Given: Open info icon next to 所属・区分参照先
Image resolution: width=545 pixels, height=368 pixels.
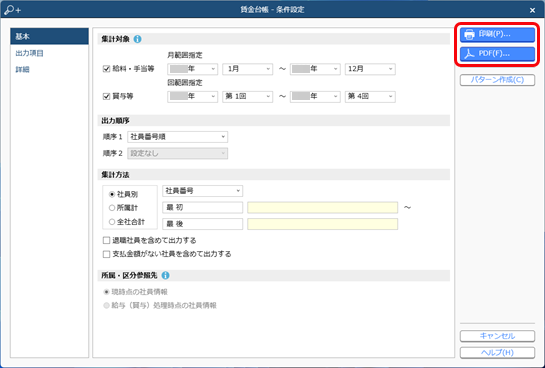Looking at the screenshot, I should click(165, 276).
